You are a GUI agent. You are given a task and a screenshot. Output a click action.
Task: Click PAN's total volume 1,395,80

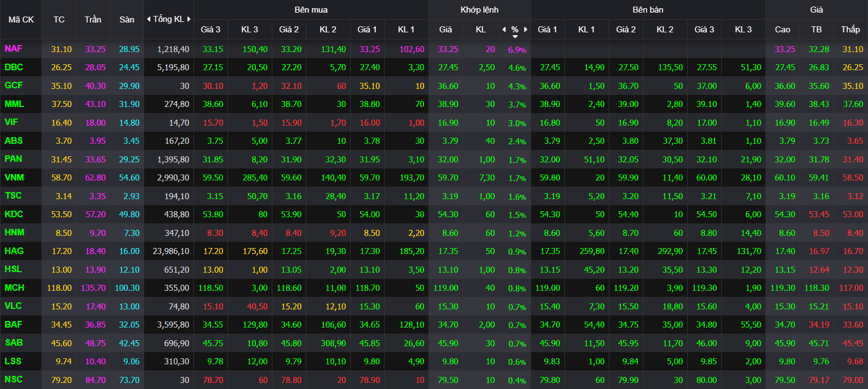[x=173, y=160]
